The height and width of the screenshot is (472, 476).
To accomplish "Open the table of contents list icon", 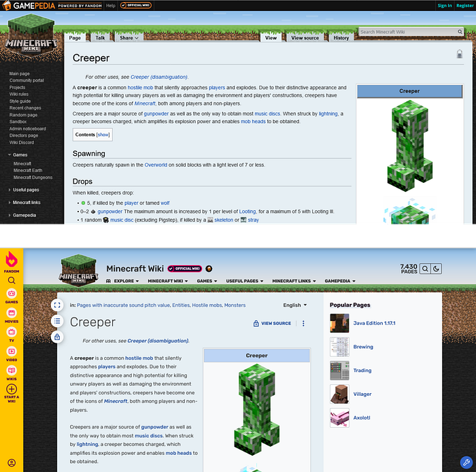I will (57, 321).
